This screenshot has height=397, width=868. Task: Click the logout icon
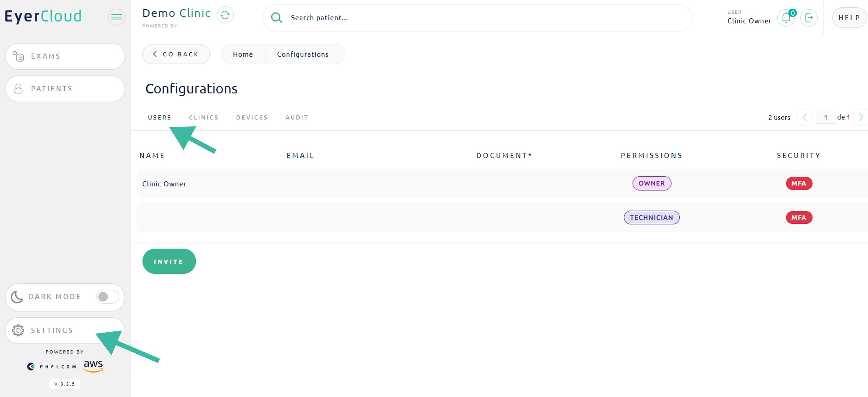click(809, 18)
